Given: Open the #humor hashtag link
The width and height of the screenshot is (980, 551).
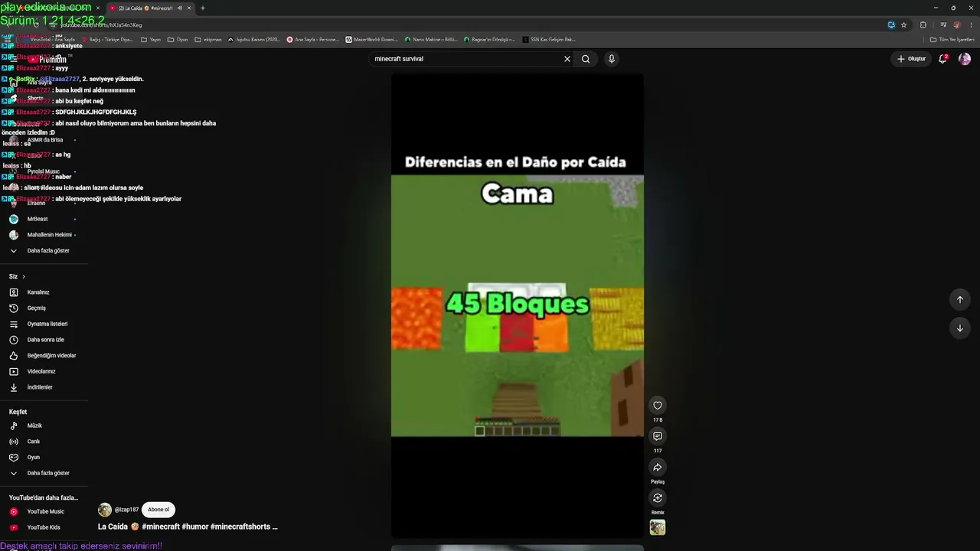Looking at the screenshot, I should click(x=194, y=527).
